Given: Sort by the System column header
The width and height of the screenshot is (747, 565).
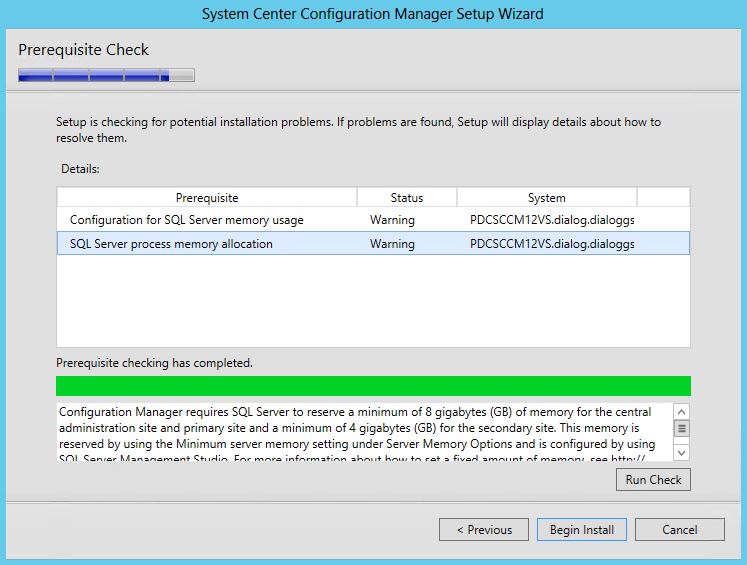Looking at the screenshot, I should 546,198.
